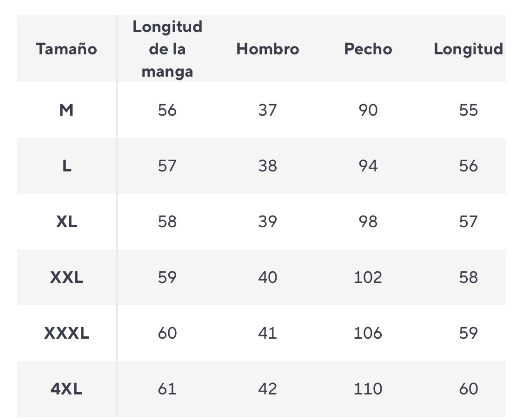Image resolution: width=523 pixels, height=420 pixels.
Task: Click the last column header Longitud
Action: click(x=468, y=49)
